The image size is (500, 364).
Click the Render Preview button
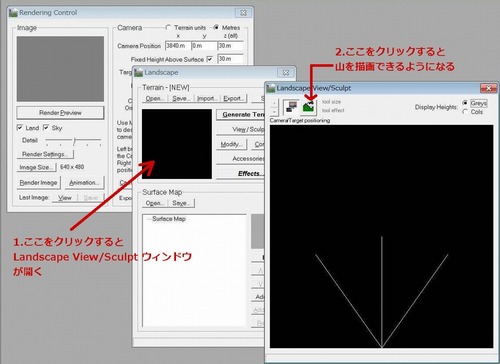[x=60, y=113]
